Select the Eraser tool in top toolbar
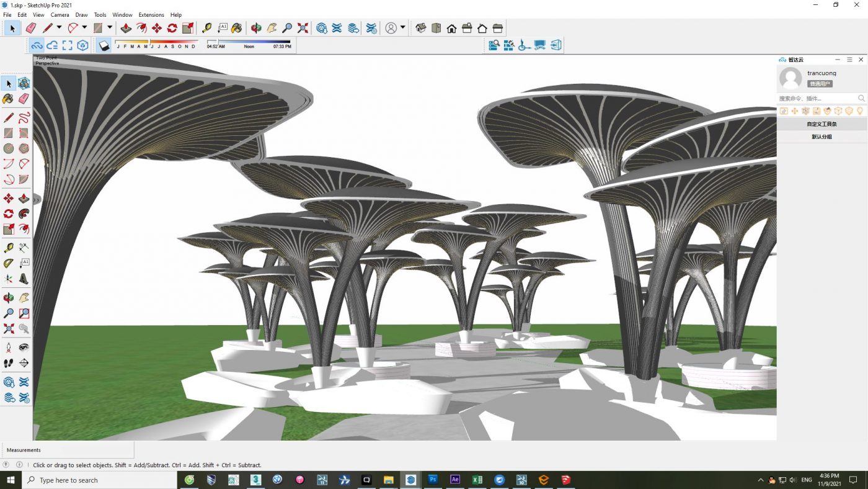Screen dimensions: 868x489 [30, 28]
